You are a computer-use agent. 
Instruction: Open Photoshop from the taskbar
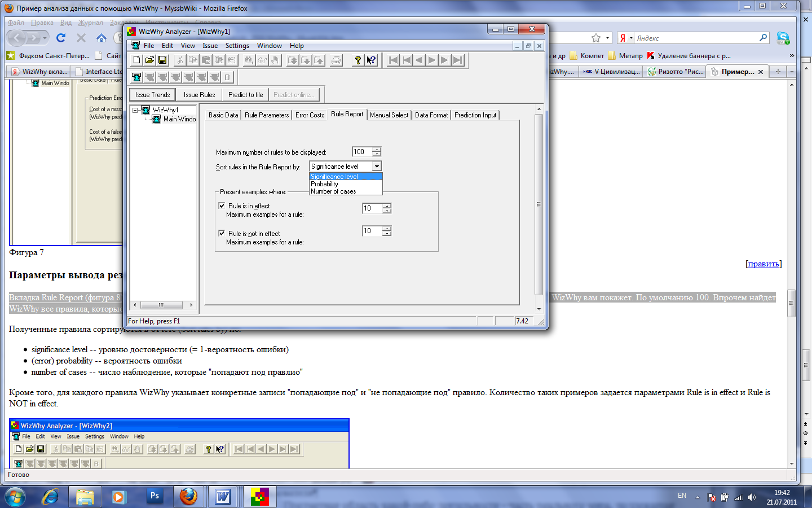tap(155, 497)
